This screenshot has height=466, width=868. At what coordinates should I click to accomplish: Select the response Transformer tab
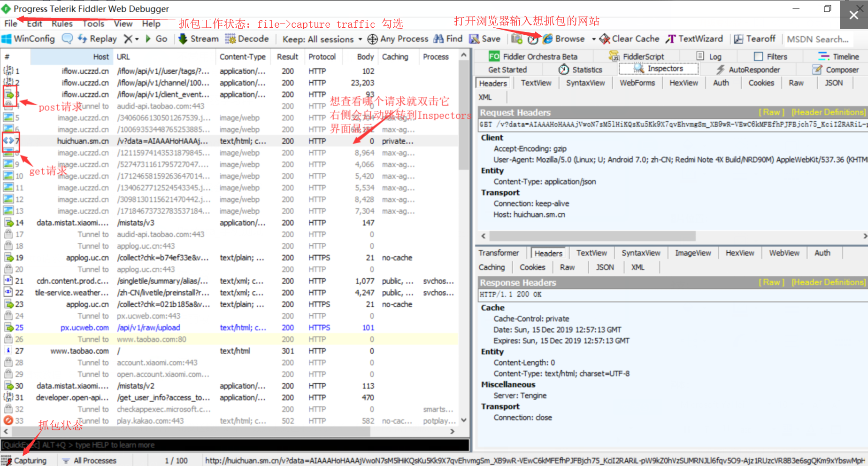pyautogui.click(x=499, y=253)
